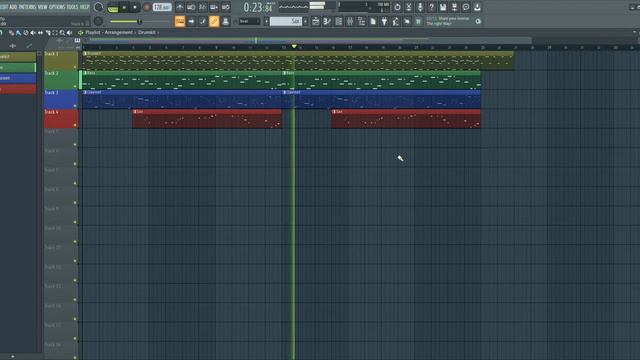Screen dimensions: 640x360
Task: Select the zoom magnifier tool in playlist toolbar
Action: coord(62,33)
